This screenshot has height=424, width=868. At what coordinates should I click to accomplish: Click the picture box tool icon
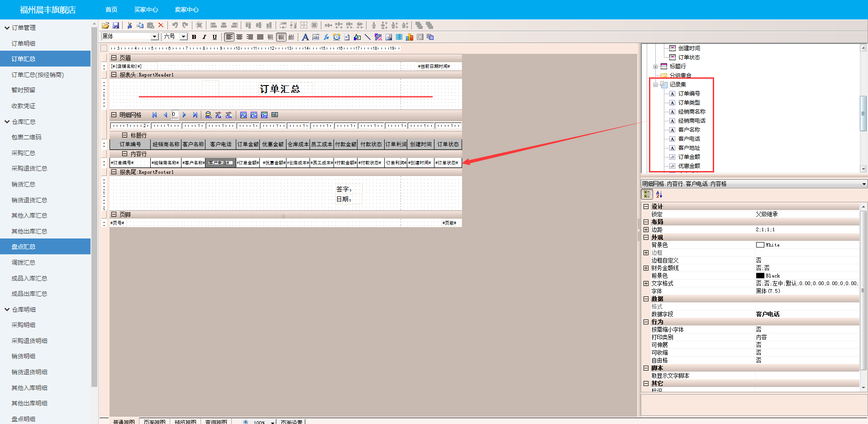point(389,37)
